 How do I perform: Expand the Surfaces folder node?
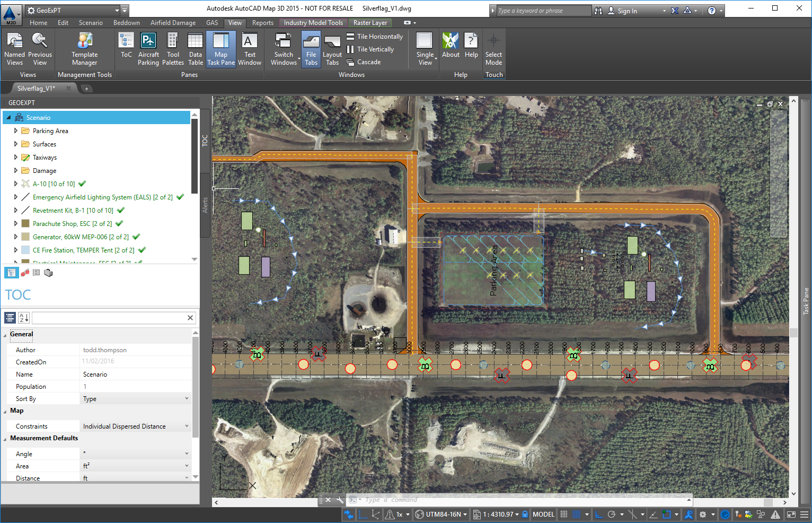[15, 144]
